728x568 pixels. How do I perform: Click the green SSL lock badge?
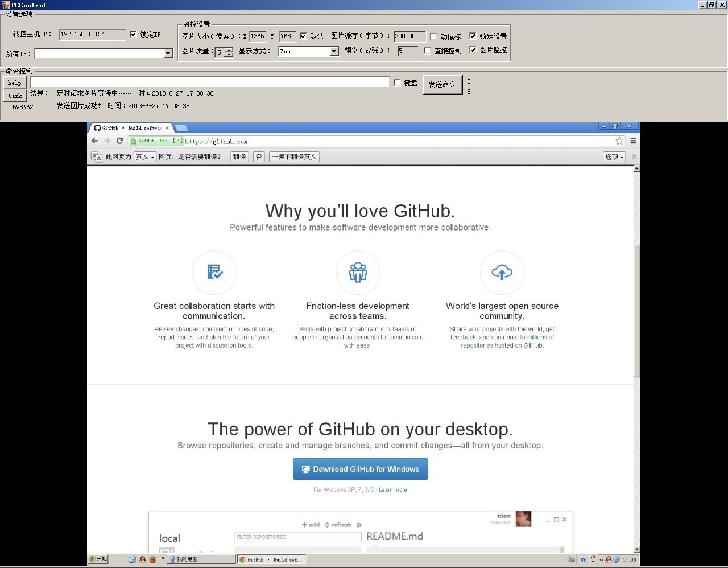click(156, 141)
